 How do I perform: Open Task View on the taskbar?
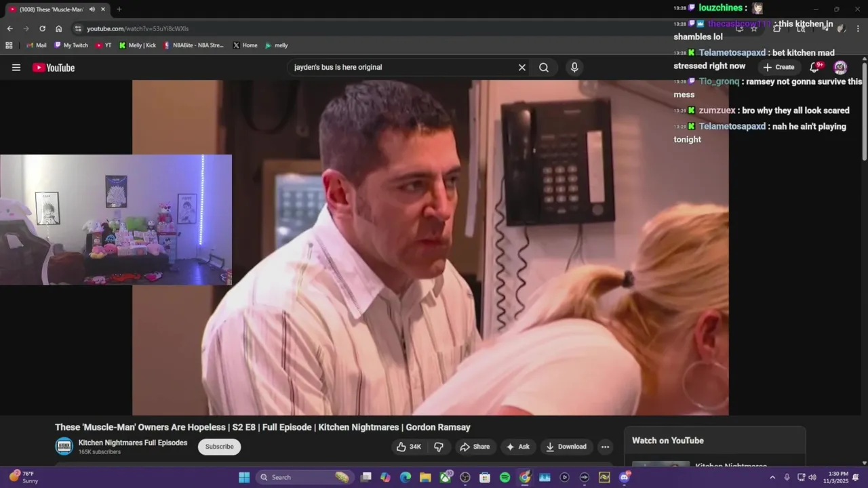[x=366, y=477]
